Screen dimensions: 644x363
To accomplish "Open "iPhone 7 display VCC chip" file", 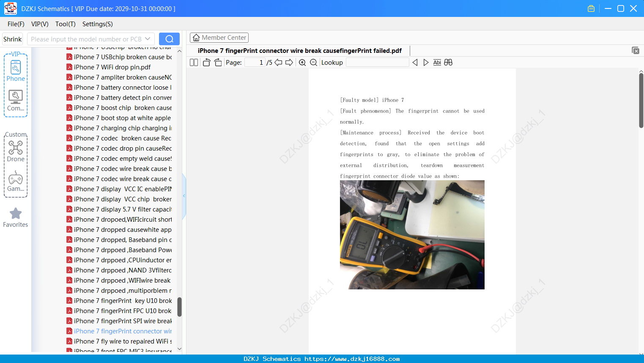I will (119, 199).
